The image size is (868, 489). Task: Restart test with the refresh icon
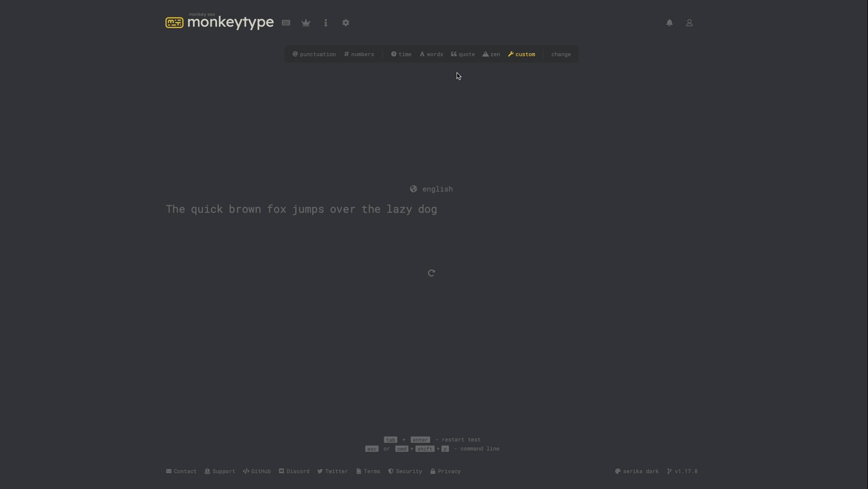[431, 273]
